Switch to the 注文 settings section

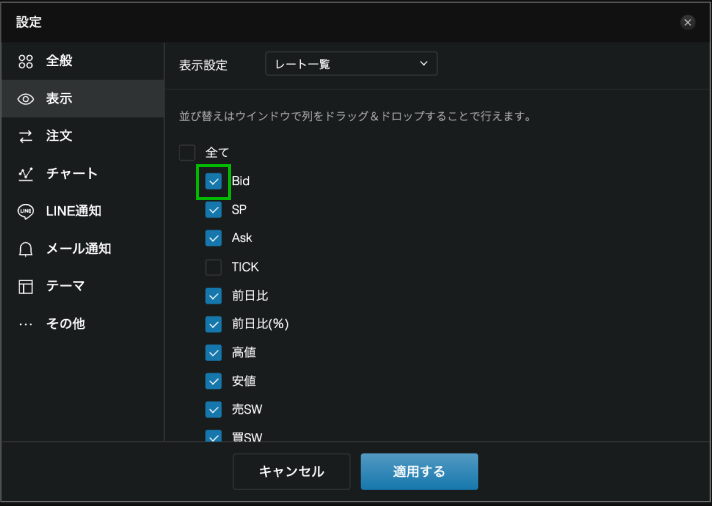click(59, 136)
